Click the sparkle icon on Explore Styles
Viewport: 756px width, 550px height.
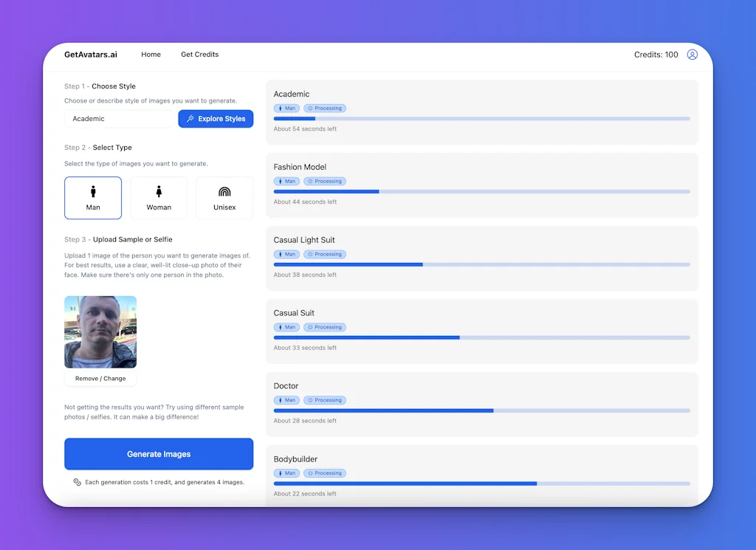pyautogui.click(x=190, y=118)
